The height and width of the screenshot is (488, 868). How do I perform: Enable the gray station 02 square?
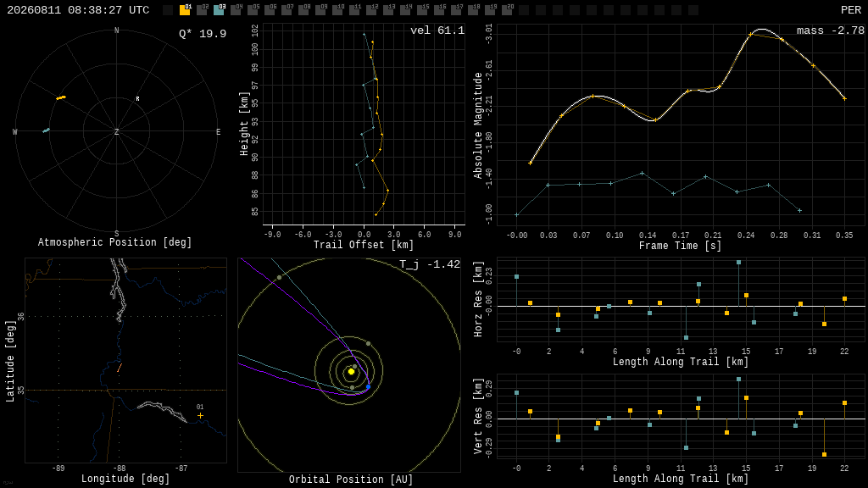click(x=202, y=10)
